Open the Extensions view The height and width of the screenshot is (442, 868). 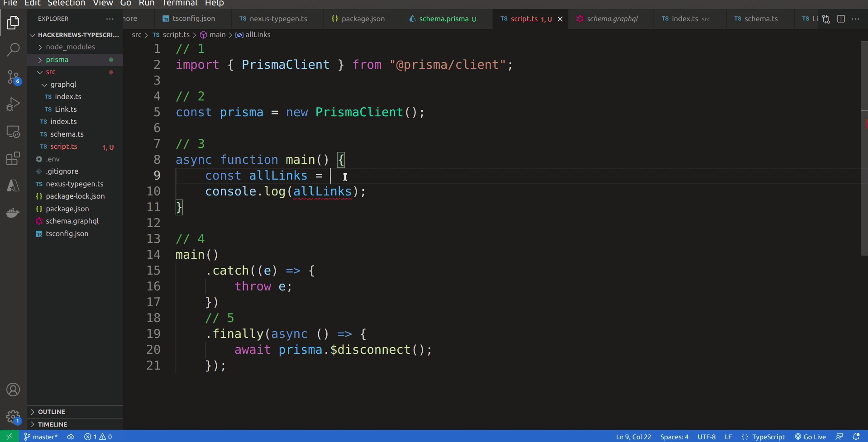[x=13, y=159]
